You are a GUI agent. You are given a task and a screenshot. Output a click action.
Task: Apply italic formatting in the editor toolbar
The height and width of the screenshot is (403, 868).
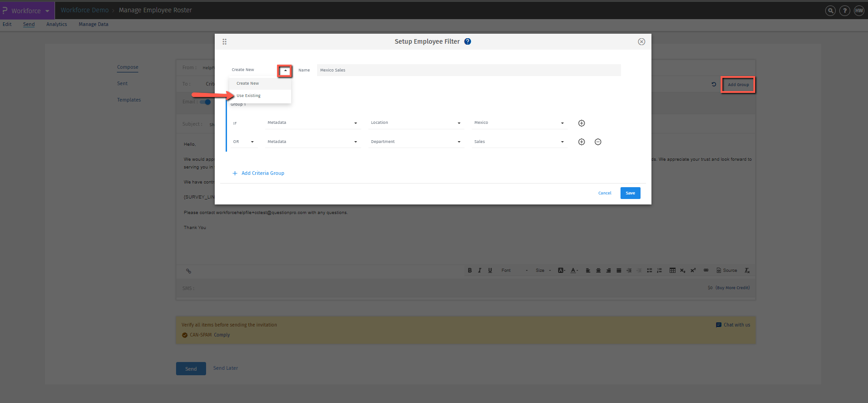click(479, 270)
